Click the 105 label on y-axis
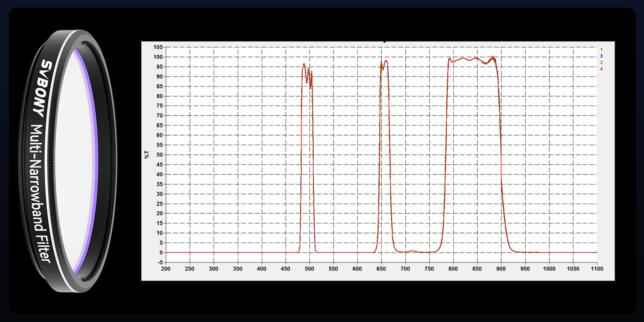644x322 pixels. [158, 47]
